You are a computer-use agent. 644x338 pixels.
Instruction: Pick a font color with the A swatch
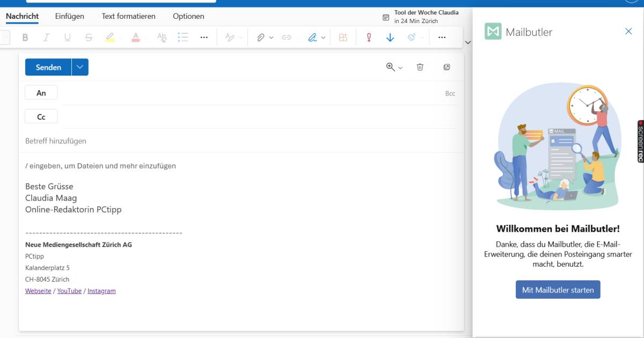pos(136,37)
